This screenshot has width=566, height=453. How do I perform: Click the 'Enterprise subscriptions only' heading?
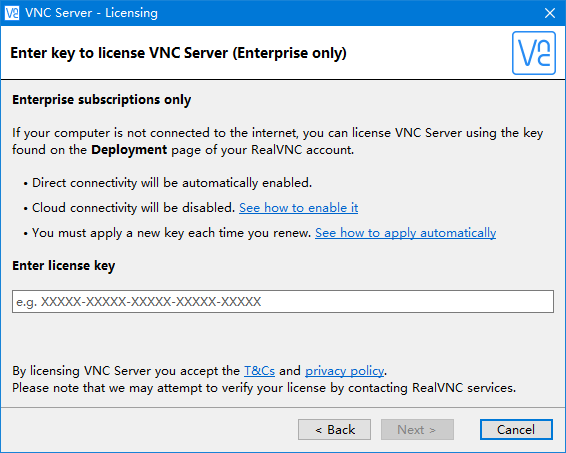click(101, 100)
